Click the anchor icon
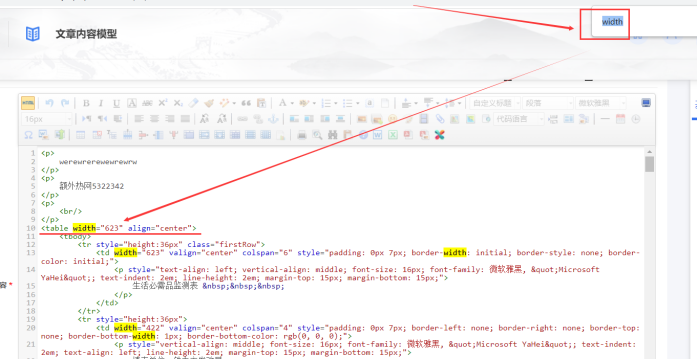 [274, 119]
